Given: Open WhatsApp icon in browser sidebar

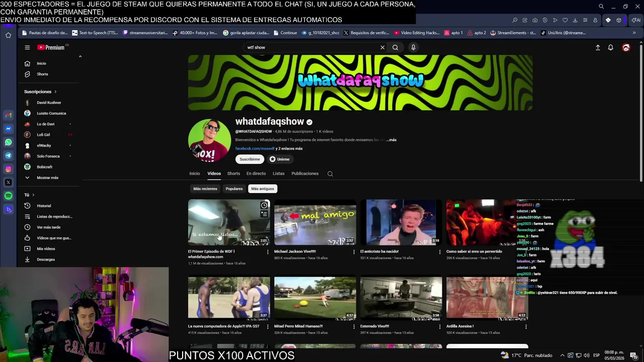Looking at the screenshot, I should click(8, 142).
